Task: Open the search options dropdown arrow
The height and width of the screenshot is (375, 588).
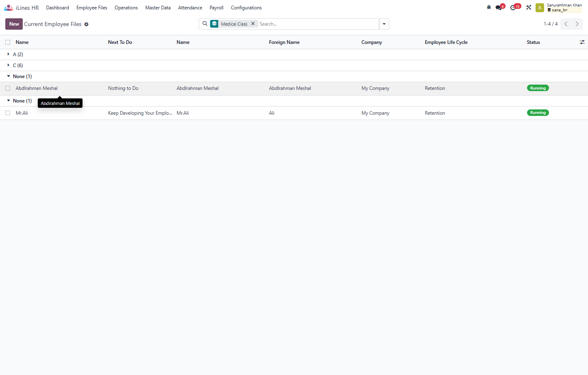Action: (384, 24)
